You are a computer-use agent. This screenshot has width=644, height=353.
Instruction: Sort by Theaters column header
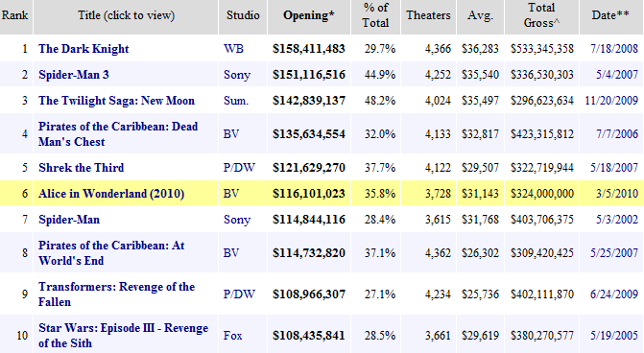428,15
